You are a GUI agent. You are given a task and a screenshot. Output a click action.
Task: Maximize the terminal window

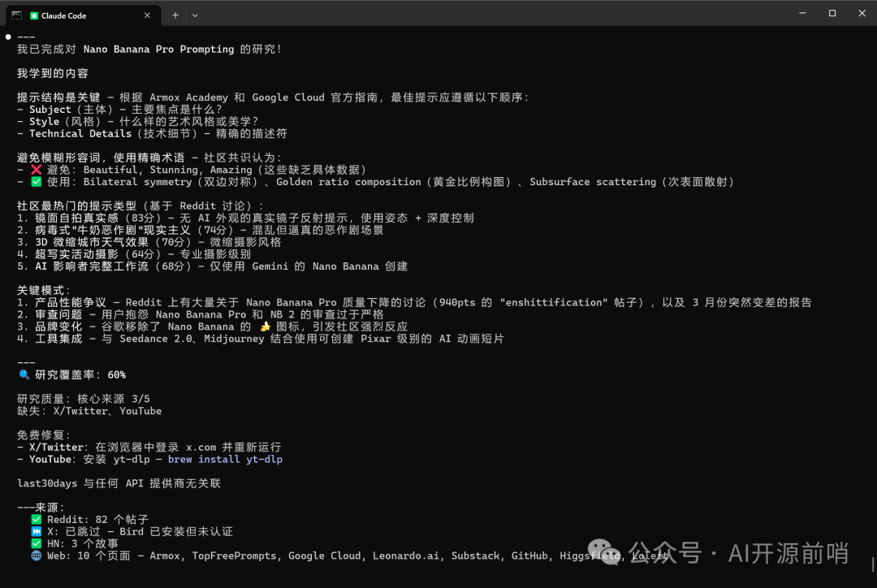click(832, 13)
